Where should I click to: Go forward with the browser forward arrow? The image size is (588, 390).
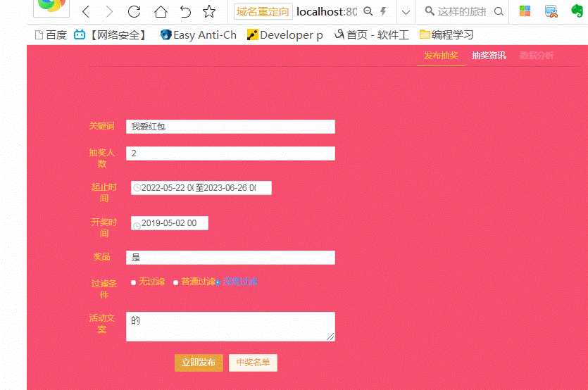pyautogui.click(x=109, y=12)
